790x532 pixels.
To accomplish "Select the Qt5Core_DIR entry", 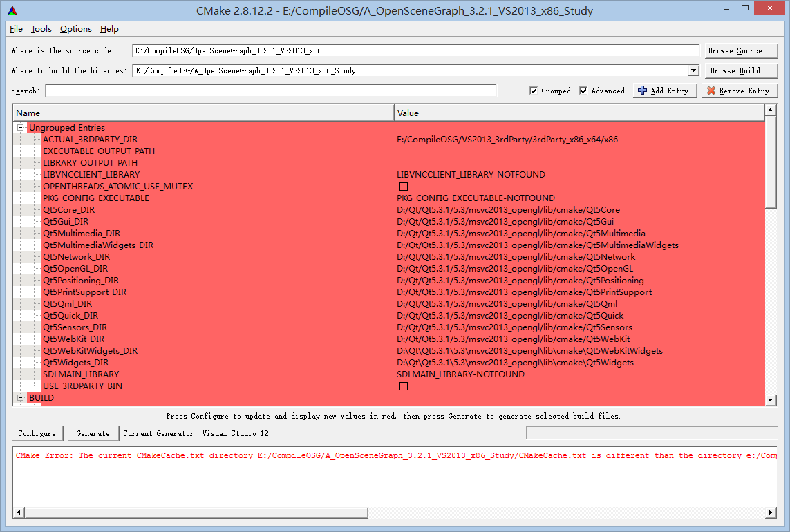I will click(68, 210).
